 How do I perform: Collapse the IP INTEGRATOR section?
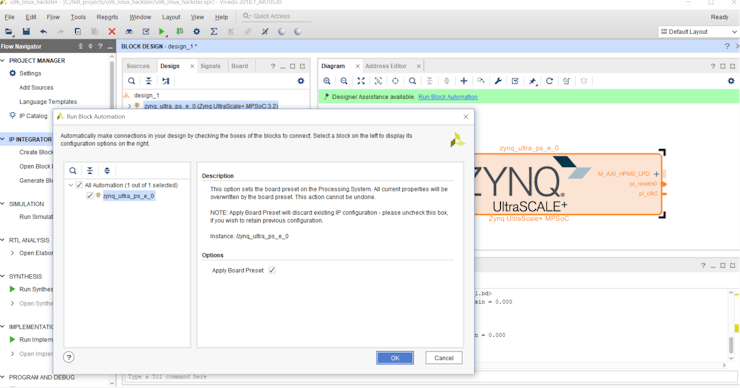pyautogui.click(x=3, y=139)
